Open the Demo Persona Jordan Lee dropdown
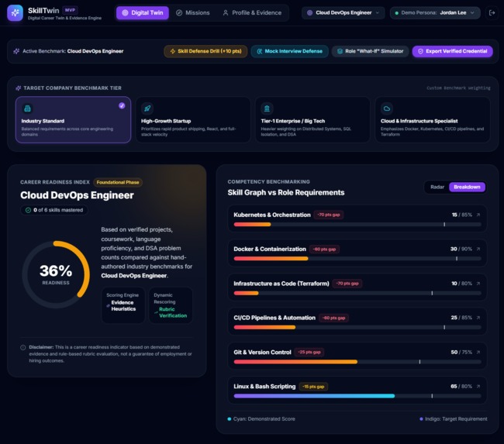This screenshot has height=444, width=504. click(x=435, y=13)
